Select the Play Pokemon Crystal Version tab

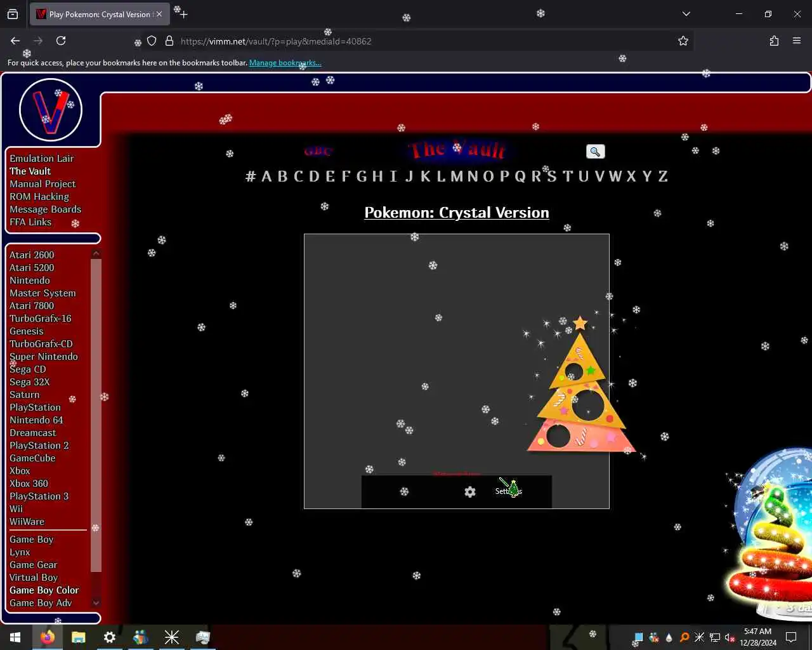click(99, 14)
